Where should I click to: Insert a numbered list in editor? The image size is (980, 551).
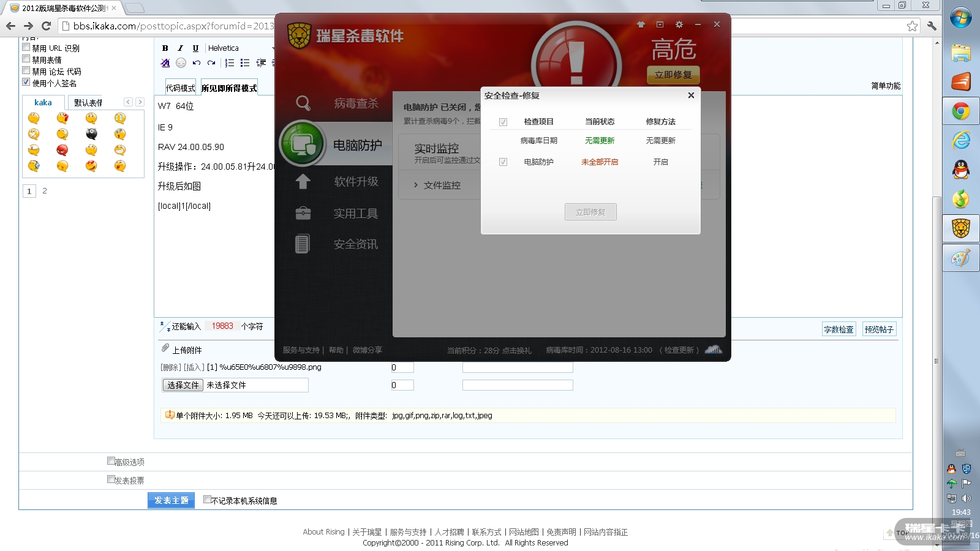pos(230,62)
